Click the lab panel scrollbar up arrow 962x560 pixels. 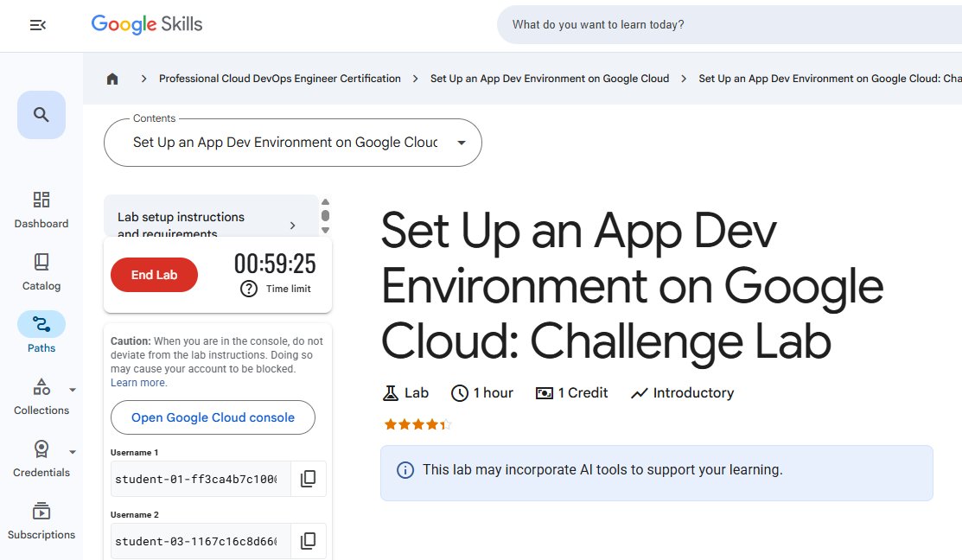coord(326,202)
